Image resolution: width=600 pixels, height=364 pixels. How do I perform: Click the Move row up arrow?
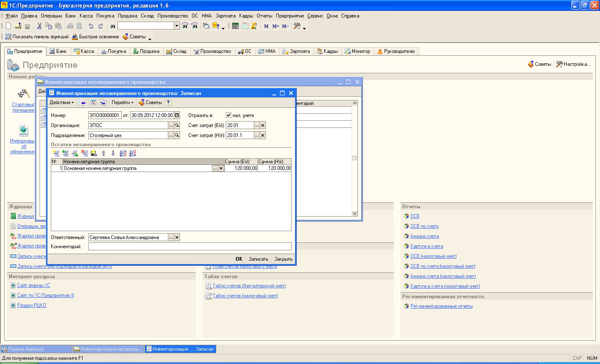coord(104,153)
